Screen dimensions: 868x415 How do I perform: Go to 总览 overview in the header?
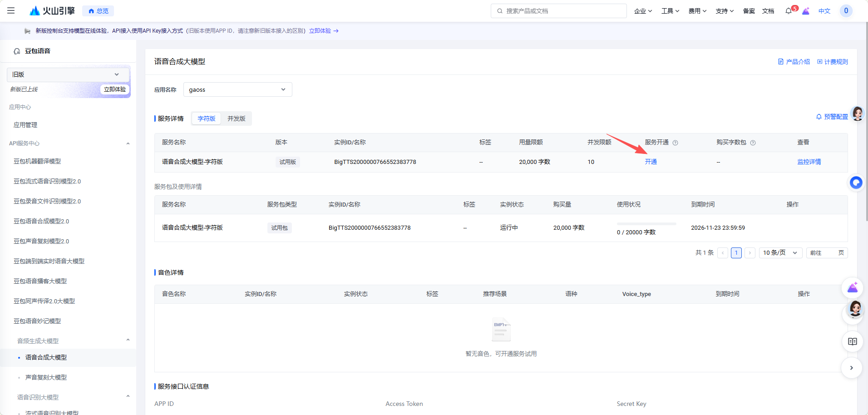coord(98,11)
